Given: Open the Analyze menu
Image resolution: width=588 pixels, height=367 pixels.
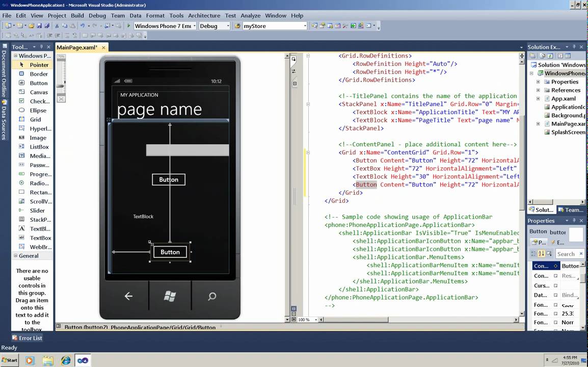Looking at the screenshot, I should tap(251, 15).
